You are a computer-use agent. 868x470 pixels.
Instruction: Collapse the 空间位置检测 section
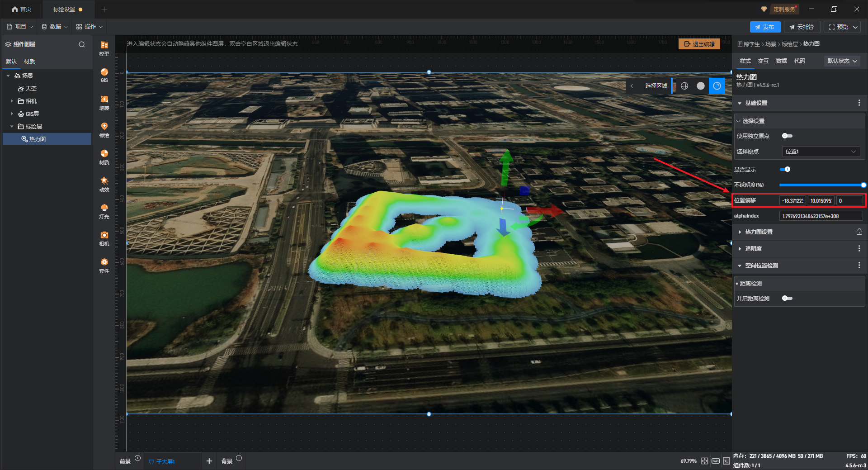pyautogui.click(x=740, y=266)
